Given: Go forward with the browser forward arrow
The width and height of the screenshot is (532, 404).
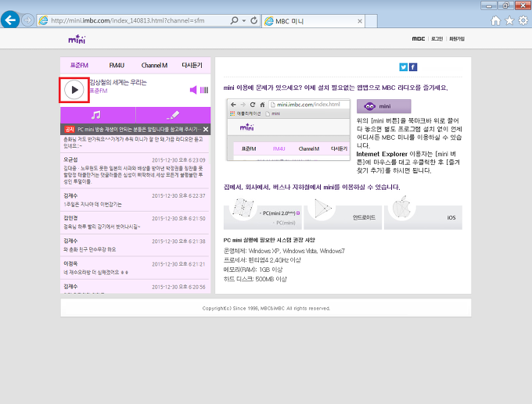Looking at the screenshot, I should [x=27, y=20].
